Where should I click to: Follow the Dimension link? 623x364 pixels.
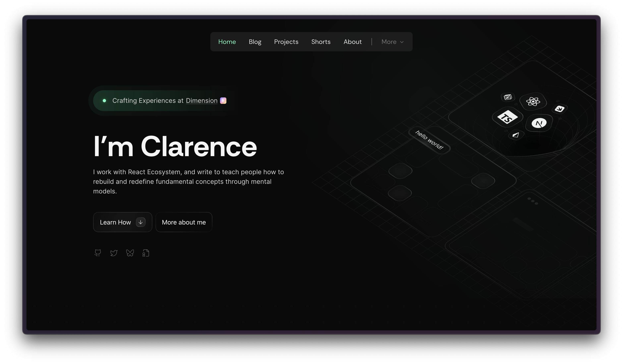[x=202, y=100]
